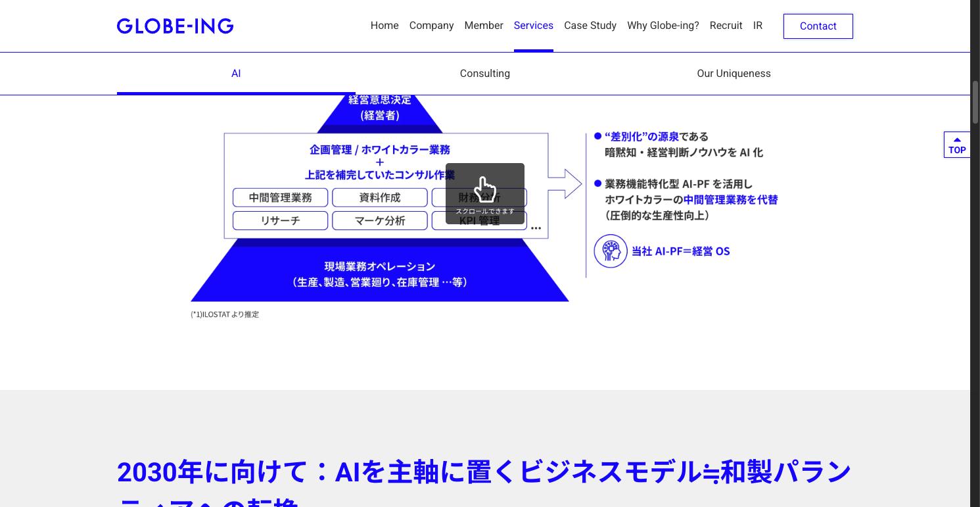Open the Case Study page
Screen dimensions: 980x507
[590, 26]
